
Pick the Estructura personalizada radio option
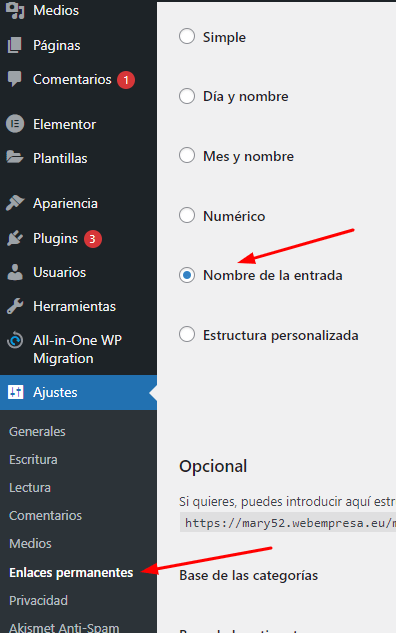coord(187,334)
